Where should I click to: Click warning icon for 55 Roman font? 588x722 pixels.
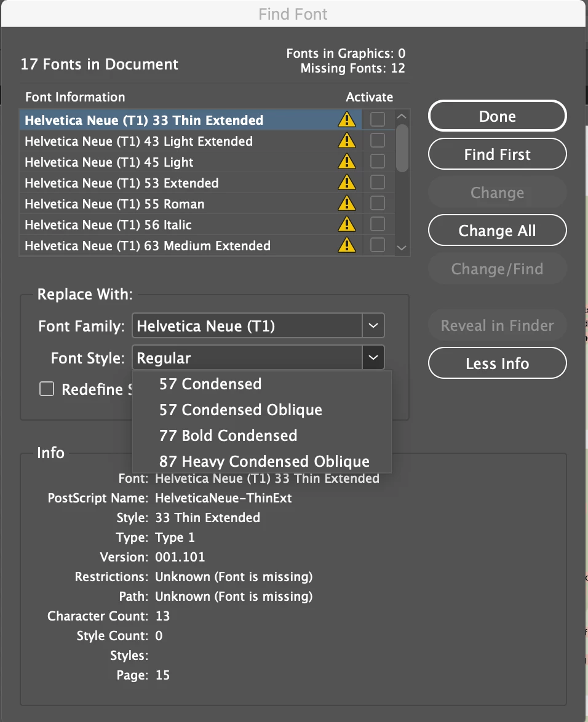[347, 203]
